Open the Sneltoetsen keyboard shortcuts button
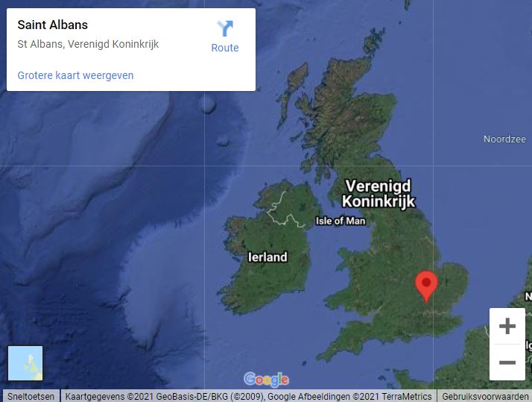This screenshot has height=402, width=532. coord(31,396)
